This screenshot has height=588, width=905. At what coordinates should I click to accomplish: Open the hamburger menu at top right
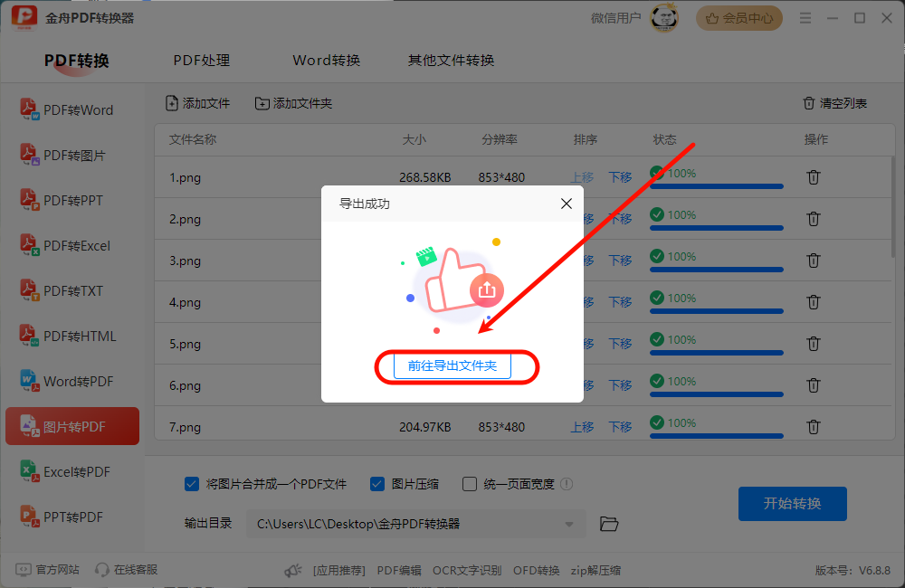point(805,17)
